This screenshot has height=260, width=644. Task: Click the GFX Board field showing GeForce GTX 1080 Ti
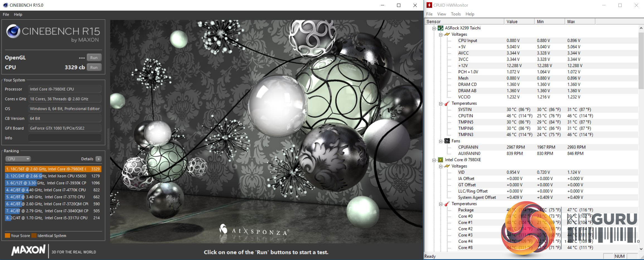click(x=65, y=128)
